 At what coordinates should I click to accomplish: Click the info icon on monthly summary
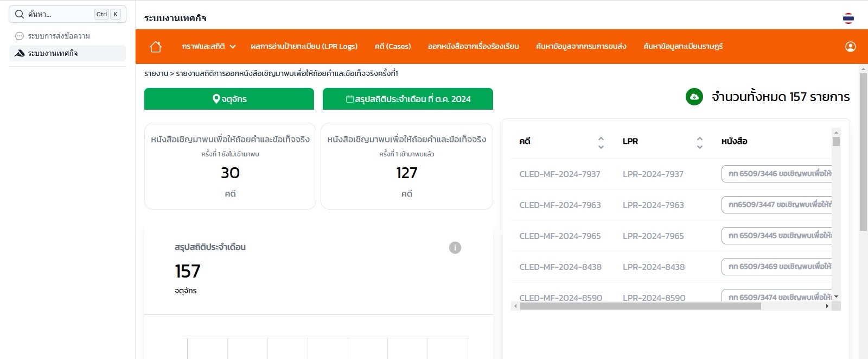click(455, 248)
